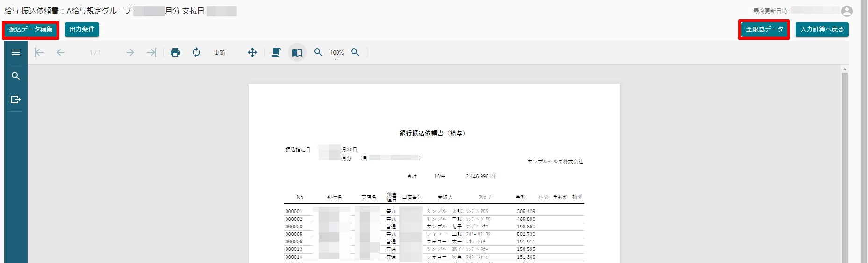Click recipient name サンプル 高子
Image resolution: width=868 pixels, height=263 pixels.
pyautogui.click(x=444, y=249)
